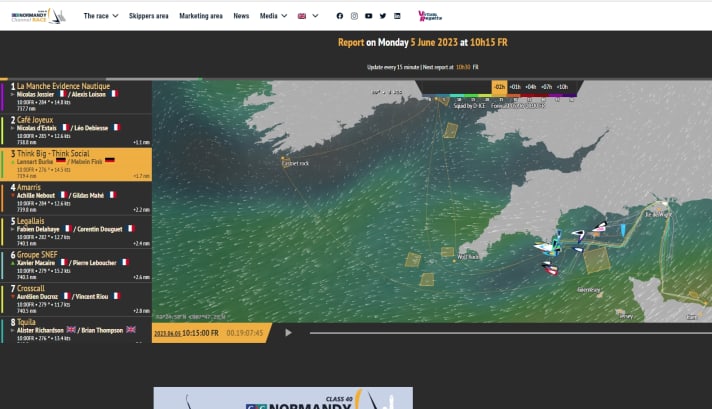Select La Manche Evidence Nautique ranking row
The image size is (712, 409).
[x=76, y=97]
